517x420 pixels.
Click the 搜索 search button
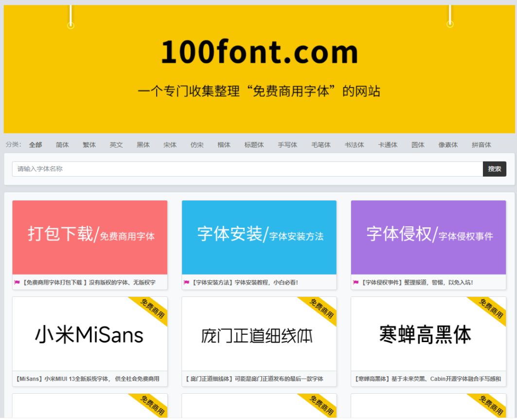coord(495,169)
